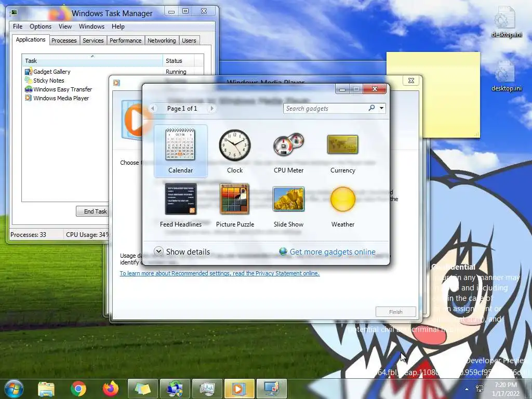The width and height of the screenshot is (532, 399).
Task: Switch to the Performance tab
Action: [x=126, y=41]
